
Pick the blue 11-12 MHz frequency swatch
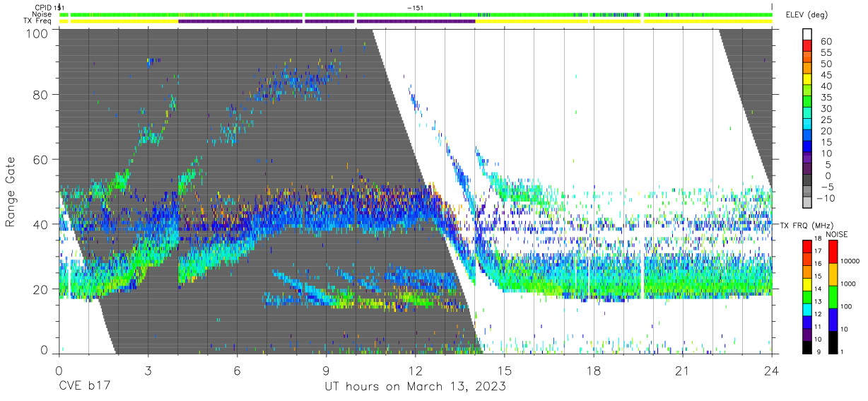[x=808, y=321]
